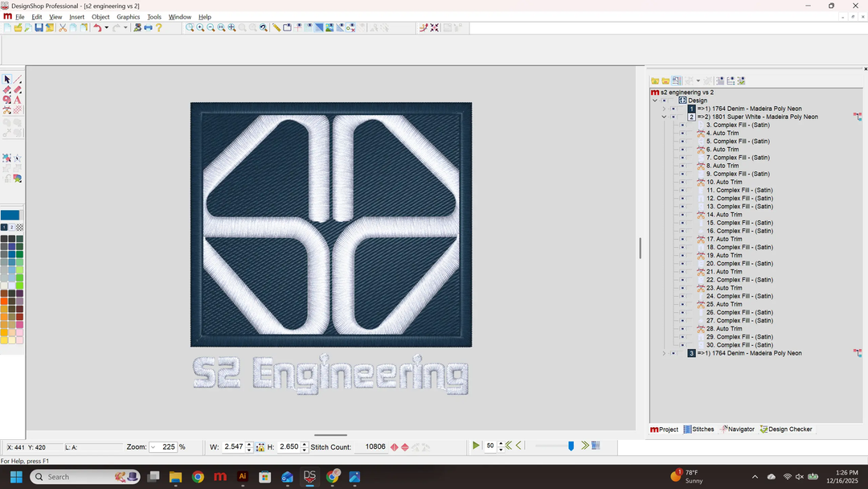Expand first 1764 Denim color block

coord(664,109)
